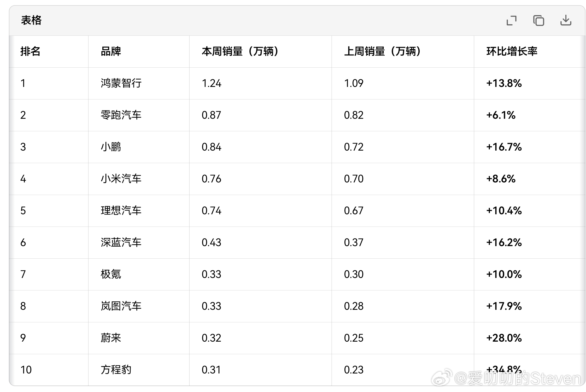Copy the table contents
Image resolution: width=586 pixels, height=392 pixels.
(x=538, y=21)
